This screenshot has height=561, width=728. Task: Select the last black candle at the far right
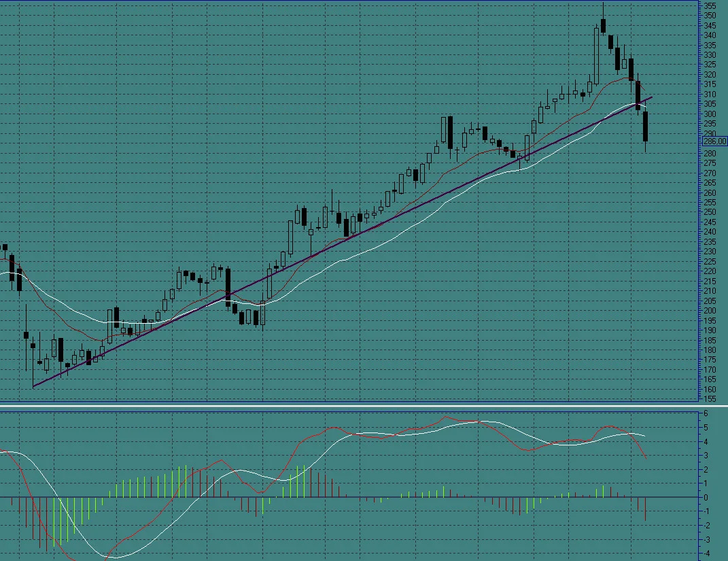tap(645, 126)
